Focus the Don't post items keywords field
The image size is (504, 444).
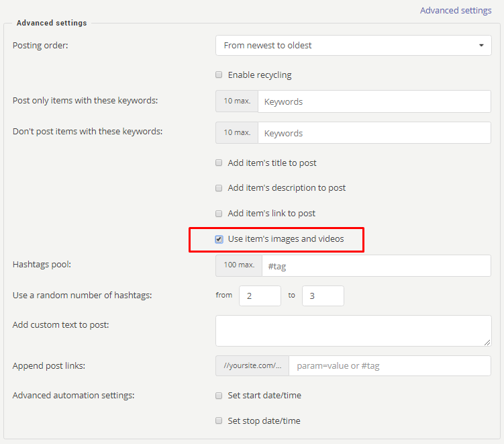pyautogui.click(x=374, y=133)
